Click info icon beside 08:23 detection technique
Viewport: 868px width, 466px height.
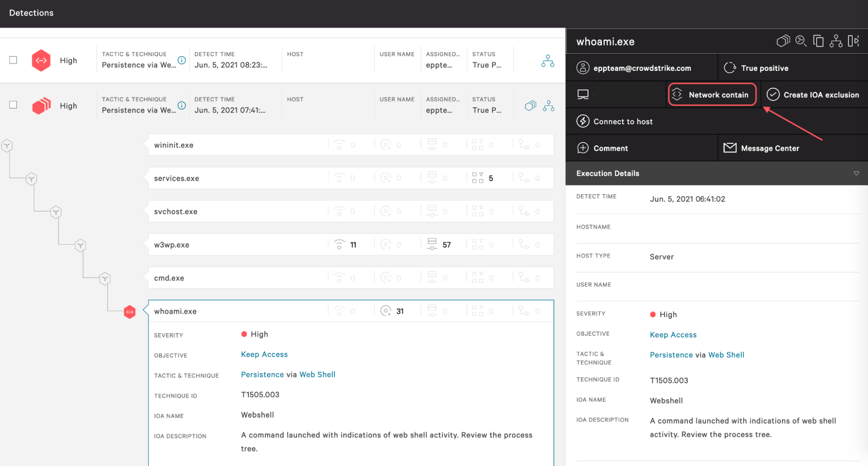click(x=182, y=60)
